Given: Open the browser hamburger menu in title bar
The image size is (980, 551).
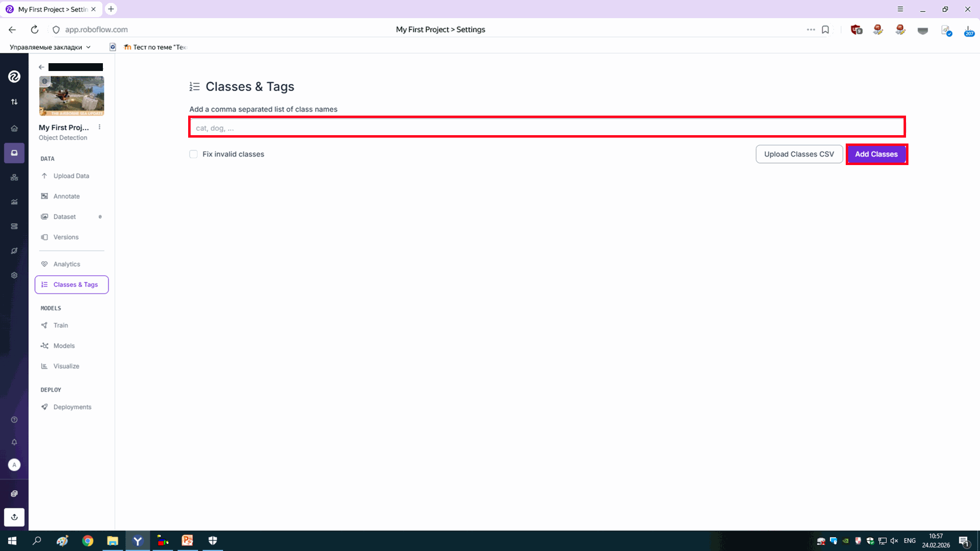Looking at the screenshot, I should click(900, 9).
